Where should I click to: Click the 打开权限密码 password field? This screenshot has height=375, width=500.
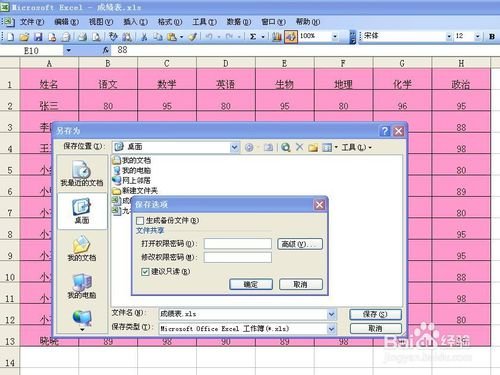point(238,244)
